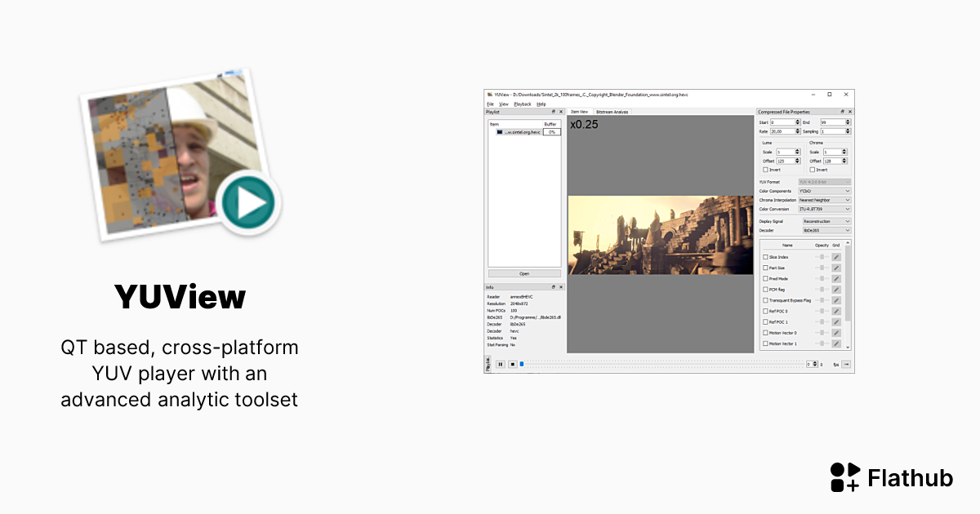The width and height of the screenshot is (980, 514).
Task: Click the Open button in the Playlist panel
Action: pos(524,273)
